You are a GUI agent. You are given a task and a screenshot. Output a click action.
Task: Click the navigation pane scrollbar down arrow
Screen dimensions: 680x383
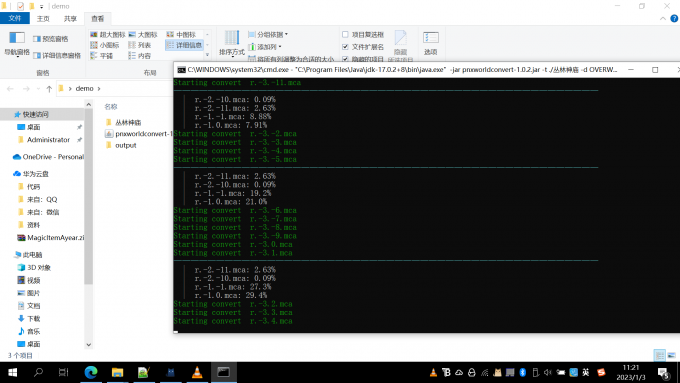pyautogui.click(x=88, y=345)
